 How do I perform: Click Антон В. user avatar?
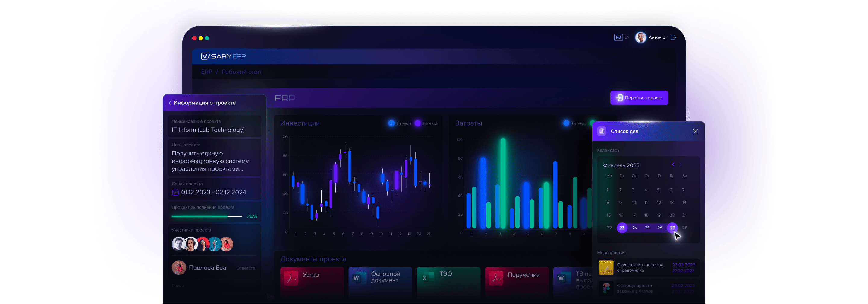tap(640, 37)
